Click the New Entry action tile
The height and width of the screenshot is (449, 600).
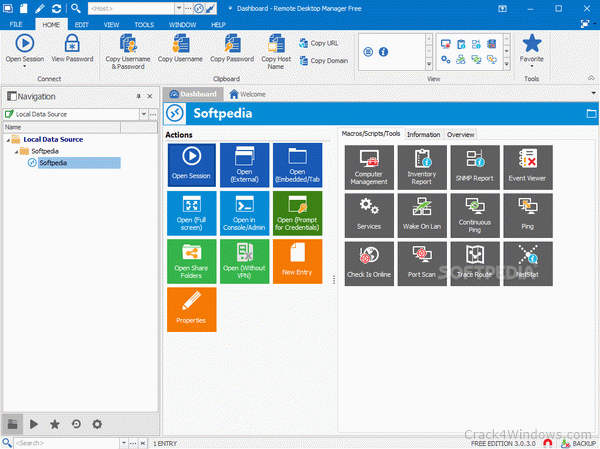297,261
